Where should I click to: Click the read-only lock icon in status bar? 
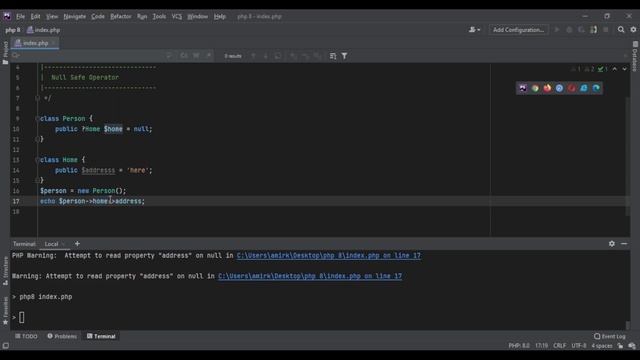click(620, 346)
